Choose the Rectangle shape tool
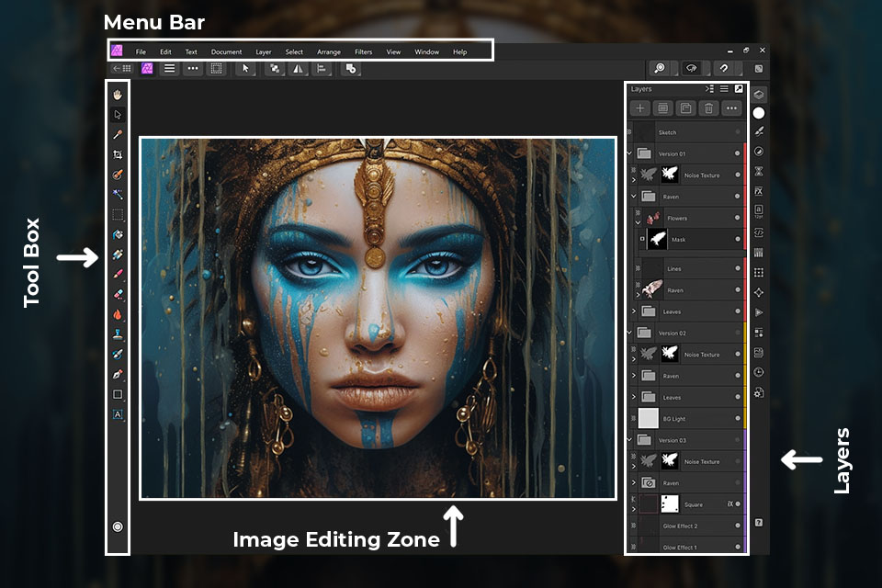 coord(118,394)
